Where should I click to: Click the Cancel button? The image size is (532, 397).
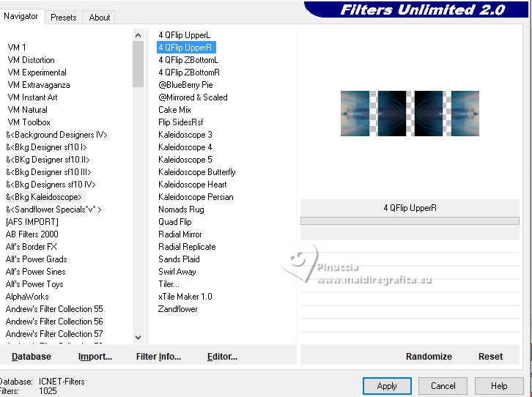click(x=443, y=386)
